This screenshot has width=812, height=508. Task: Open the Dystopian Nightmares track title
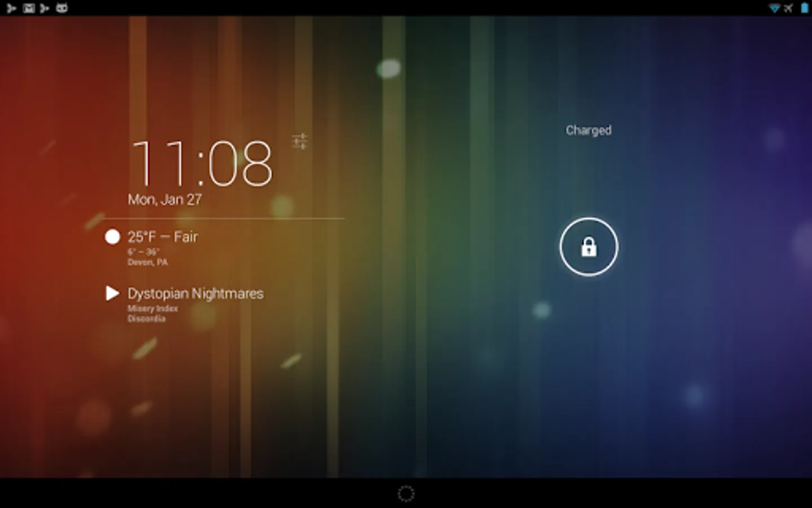(x=195, y=294)
